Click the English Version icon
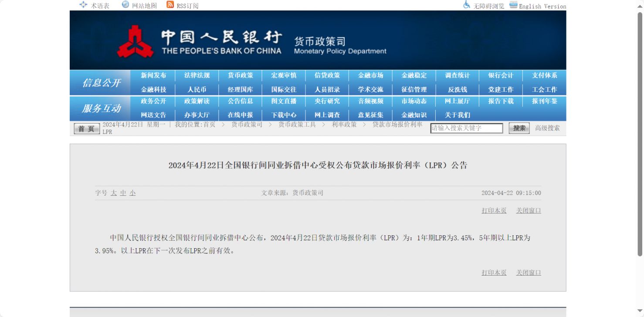The image size is (644, 317). (x=513, y=5)
